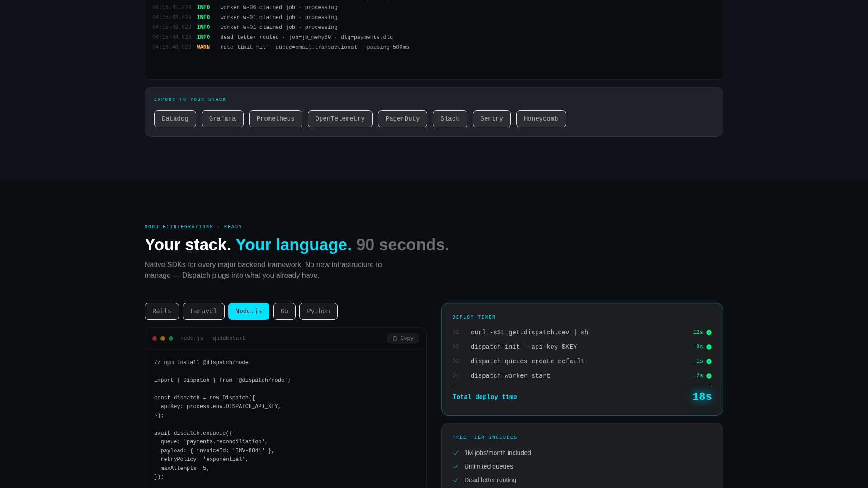
Task: Click the 'apiKey: process.env.DISPATCH_API_KEY' line
Action: point(221,407)
